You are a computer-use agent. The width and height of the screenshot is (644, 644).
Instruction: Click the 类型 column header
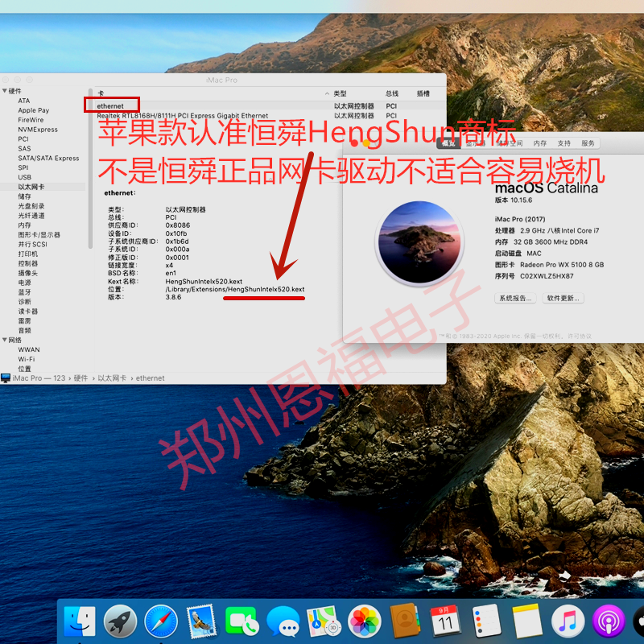340,93
